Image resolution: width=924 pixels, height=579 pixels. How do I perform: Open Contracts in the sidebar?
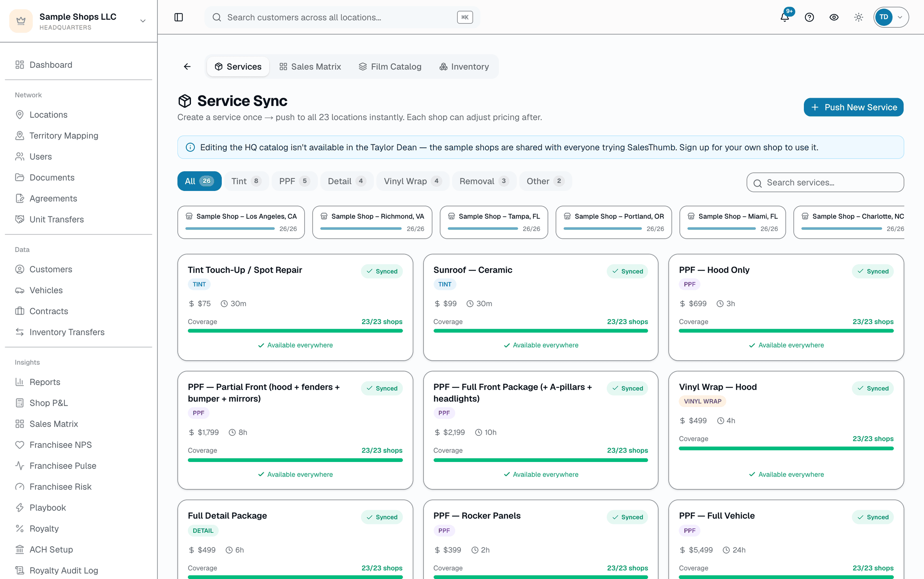79,311
